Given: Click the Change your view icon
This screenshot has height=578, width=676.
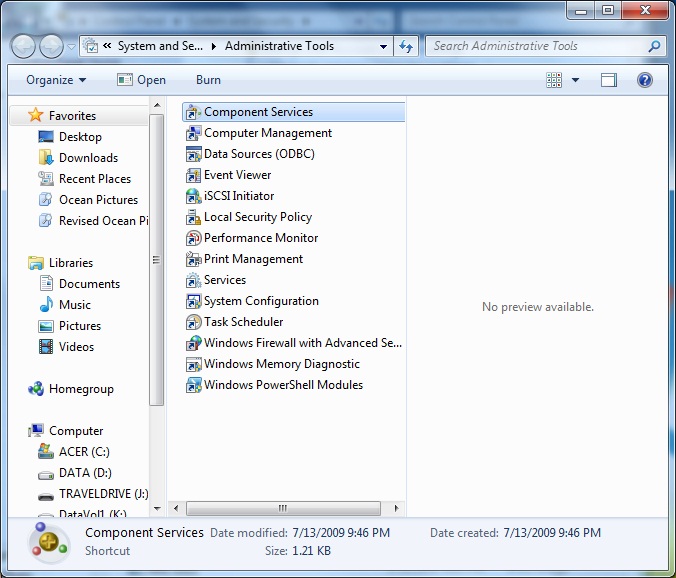Looking at the screenshot, I should tap(554, 80).
